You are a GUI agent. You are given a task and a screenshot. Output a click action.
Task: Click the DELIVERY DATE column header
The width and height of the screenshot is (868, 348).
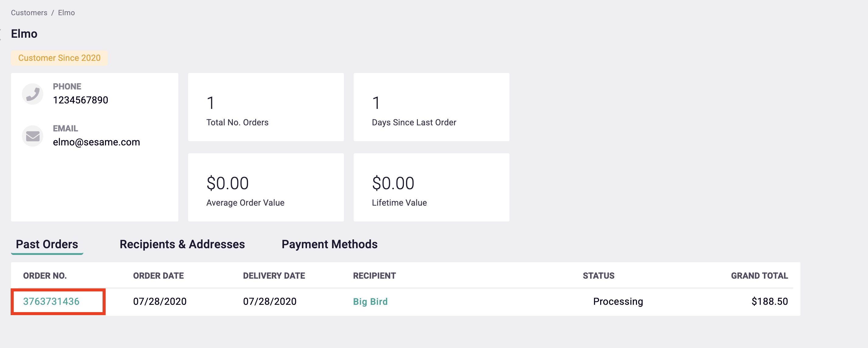[x=274, y=276]
